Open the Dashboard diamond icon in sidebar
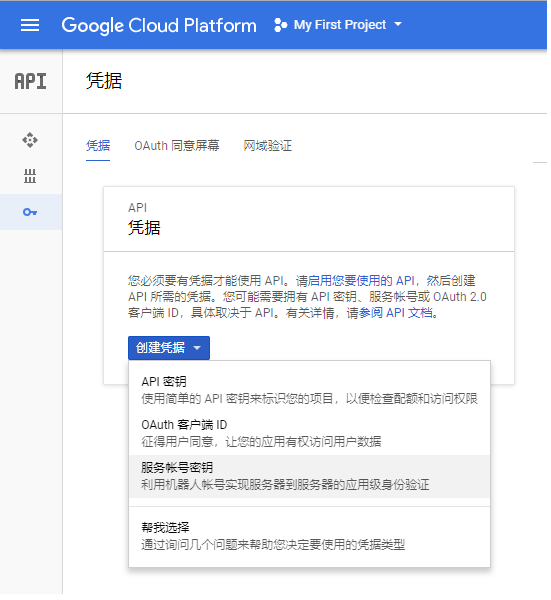551x600 pixels. (30, 140)
